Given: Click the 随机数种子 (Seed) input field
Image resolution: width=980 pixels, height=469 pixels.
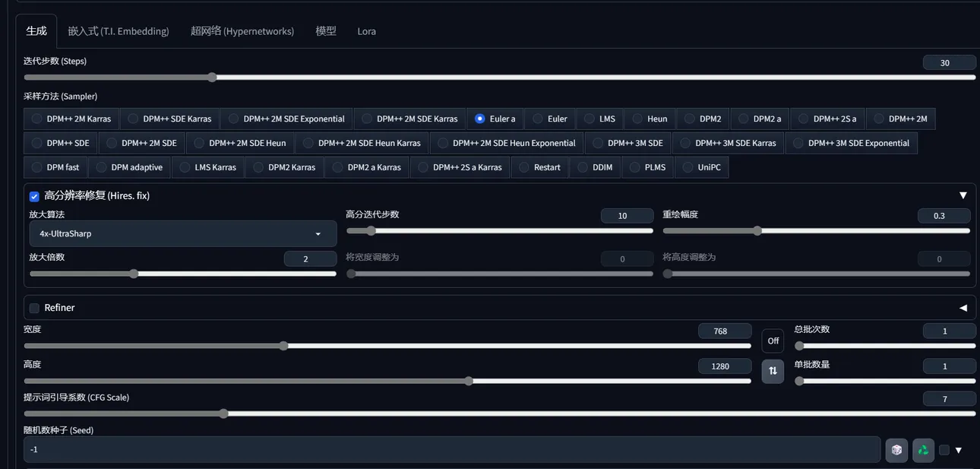Looking at the screenshot, I should coord(451,449).
